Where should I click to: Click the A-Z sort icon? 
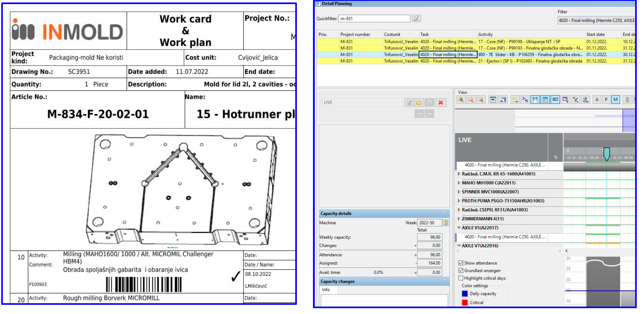[x=585, y=100]
